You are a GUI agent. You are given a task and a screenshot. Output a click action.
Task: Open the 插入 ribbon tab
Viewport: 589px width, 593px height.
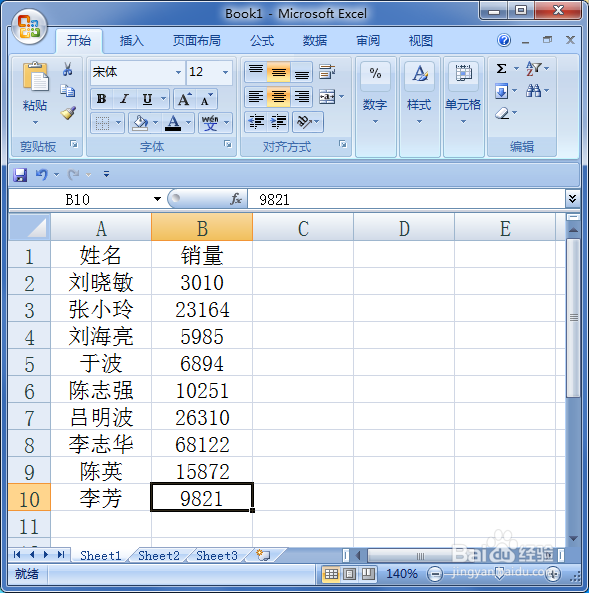pyautogui.click(x=132, y=40)
